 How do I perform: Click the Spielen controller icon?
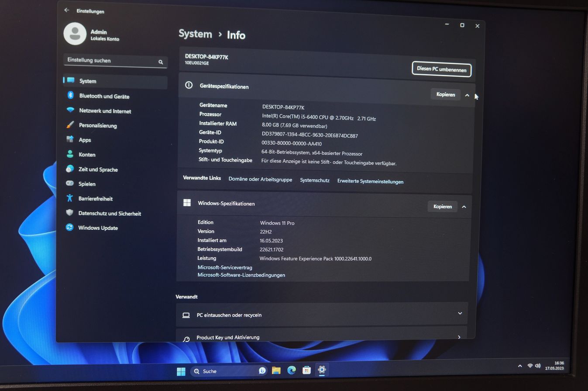coord(70,183)
